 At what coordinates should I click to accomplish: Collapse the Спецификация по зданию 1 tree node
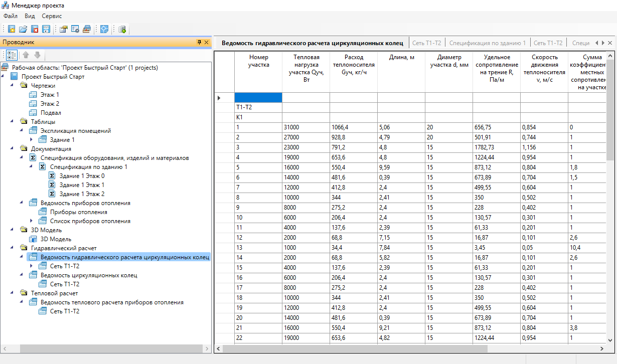point(32,167)
